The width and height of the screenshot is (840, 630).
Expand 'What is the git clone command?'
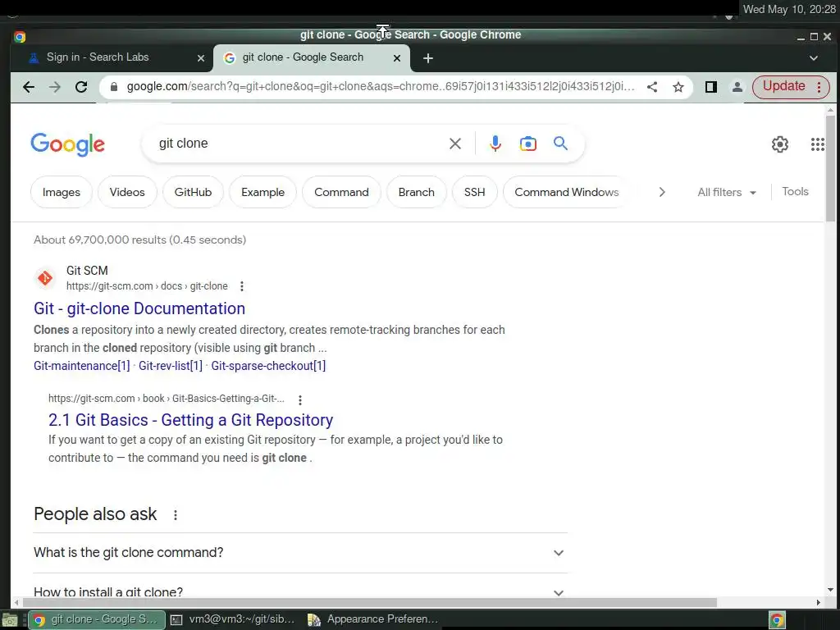point(300,553)
